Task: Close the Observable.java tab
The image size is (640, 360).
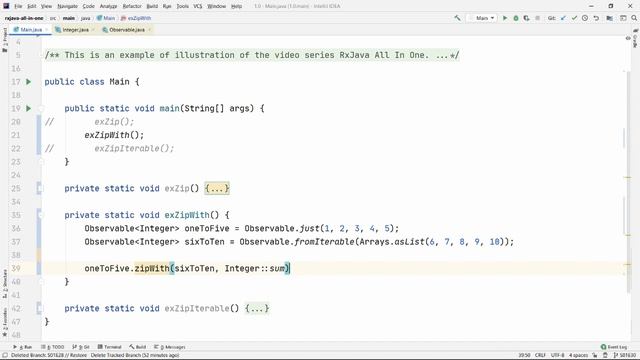Action: 149,30
